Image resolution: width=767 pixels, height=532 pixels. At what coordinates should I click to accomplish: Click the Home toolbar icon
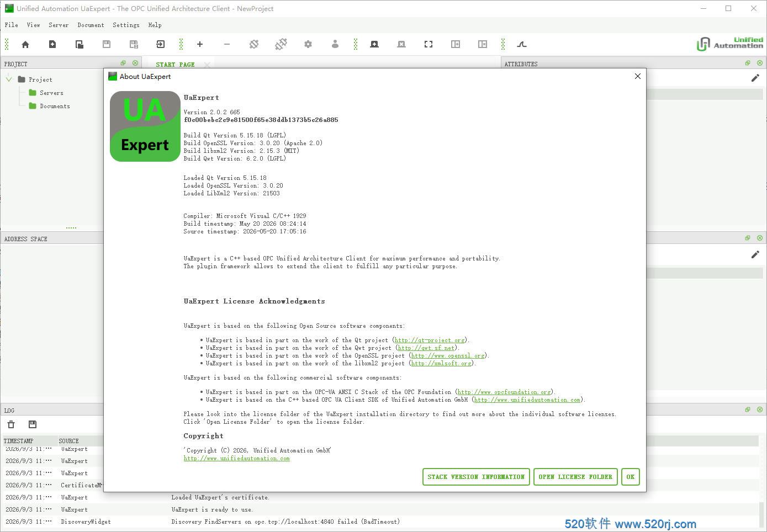(25, 44)
